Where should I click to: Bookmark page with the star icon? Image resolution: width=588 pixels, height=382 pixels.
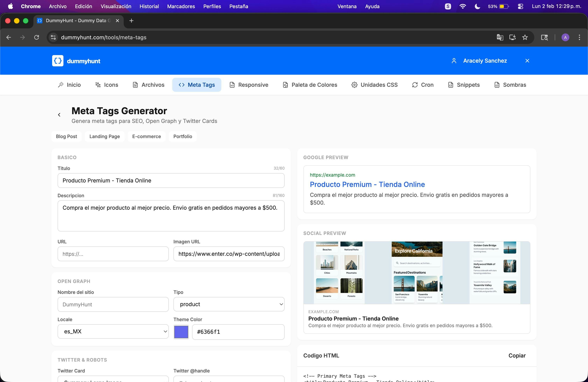coord(525,37)
